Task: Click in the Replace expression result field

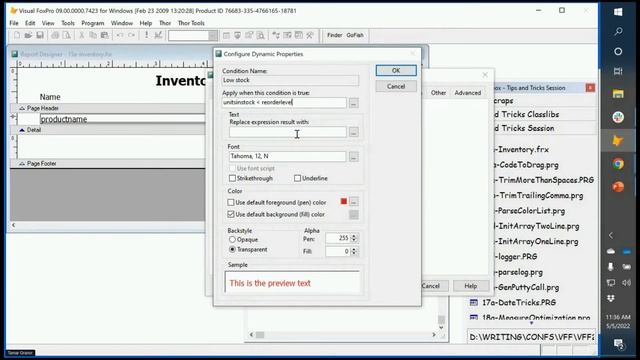Action: click(287, 132)
